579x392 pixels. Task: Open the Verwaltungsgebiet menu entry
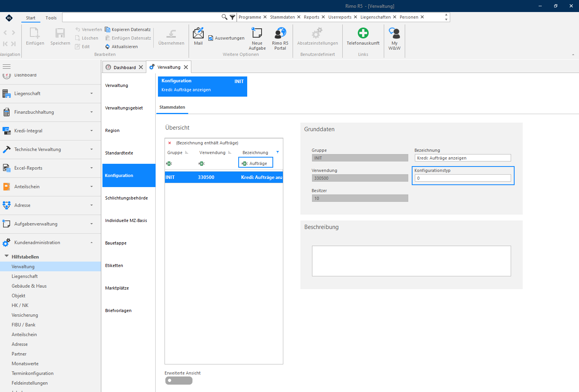tap(124, 108)
